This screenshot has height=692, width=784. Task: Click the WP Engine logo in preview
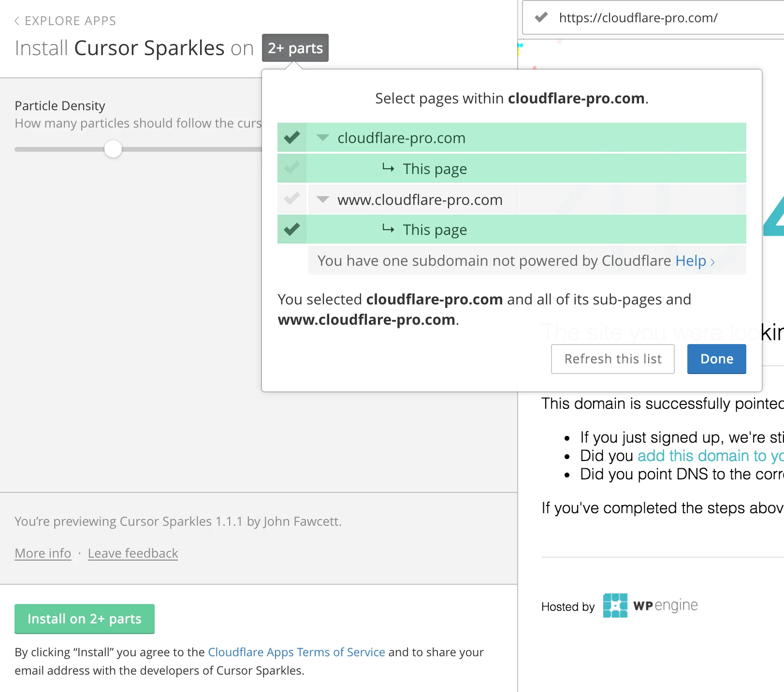click(x=651, y=605)
